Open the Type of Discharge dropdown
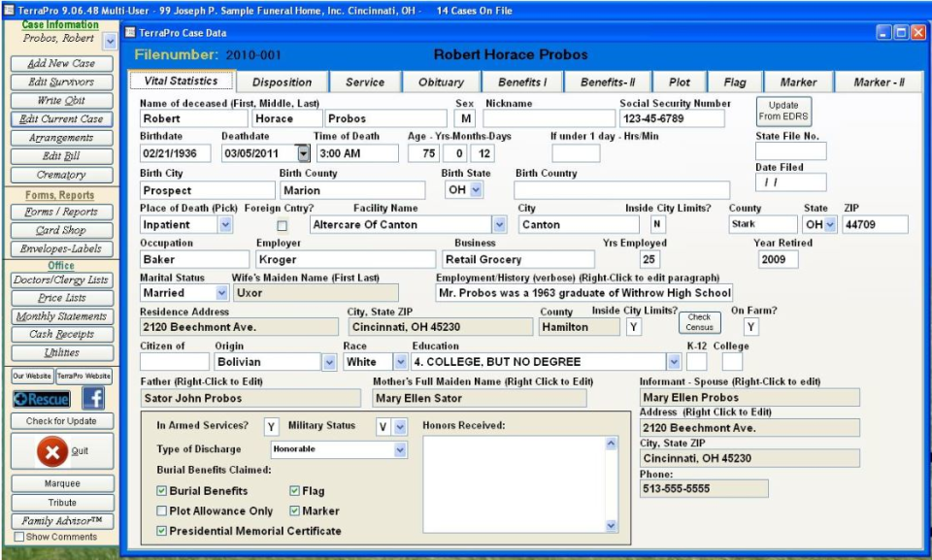Image resolution: width=932 pixels, height=560 pixels. 400,450
